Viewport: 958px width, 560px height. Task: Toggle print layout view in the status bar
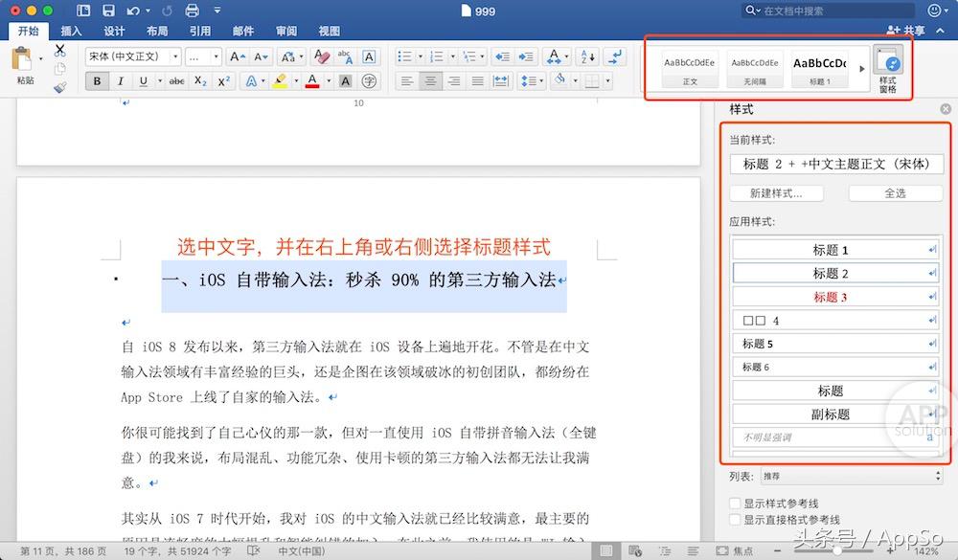(606, 550)
